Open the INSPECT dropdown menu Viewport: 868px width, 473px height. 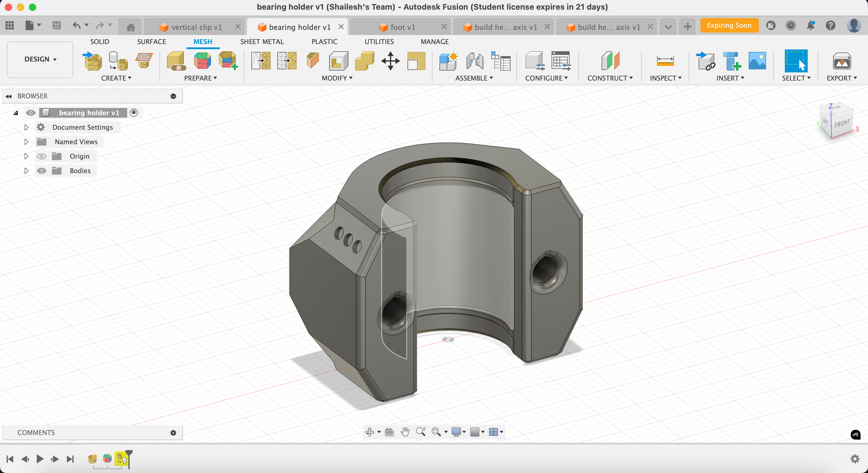tap(666, 78)
